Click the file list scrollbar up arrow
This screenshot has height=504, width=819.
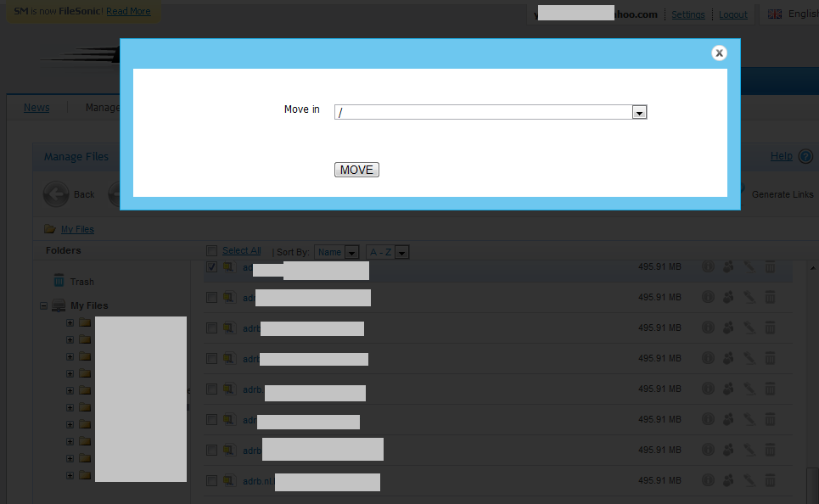pos(813,268)
